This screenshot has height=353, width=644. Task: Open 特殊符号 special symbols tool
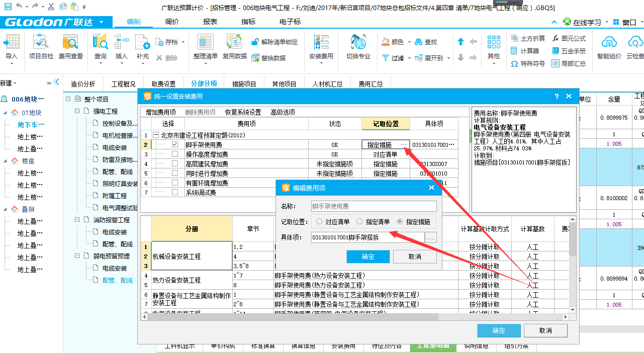[x=528, y=64]
